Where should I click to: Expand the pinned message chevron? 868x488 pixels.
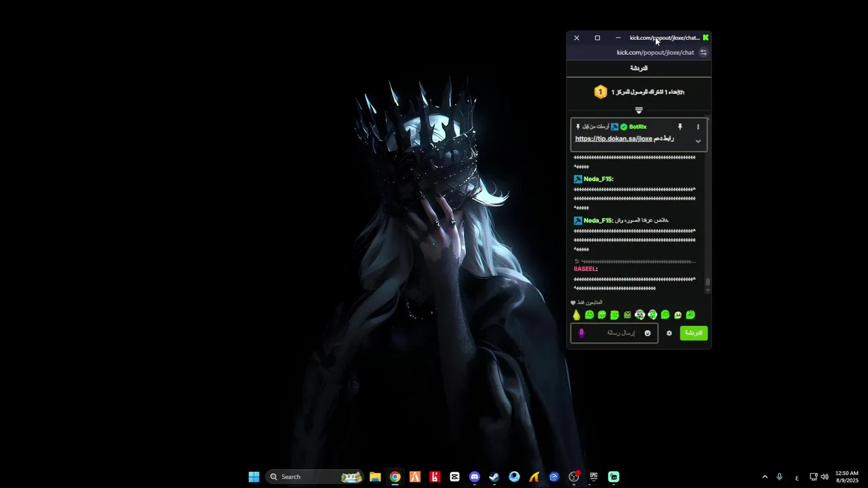point(698,141)
